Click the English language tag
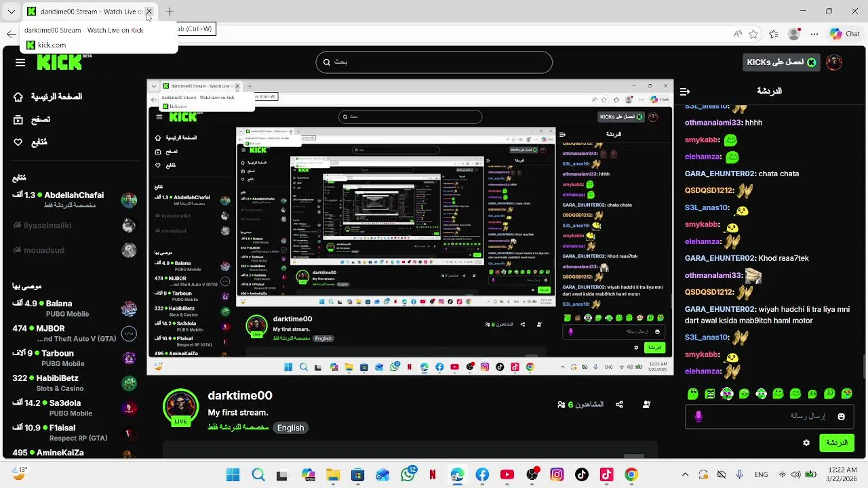 (290, 428)
